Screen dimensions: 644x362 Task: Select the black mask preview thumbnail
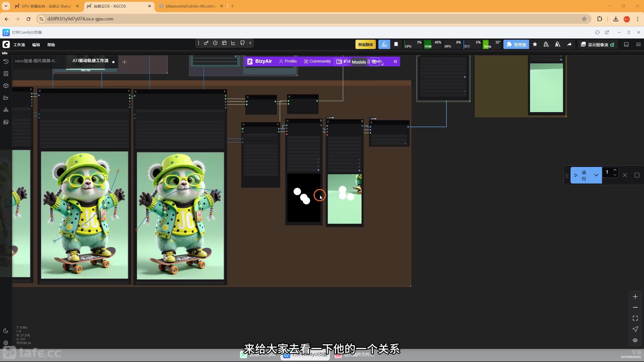[304, 198]
